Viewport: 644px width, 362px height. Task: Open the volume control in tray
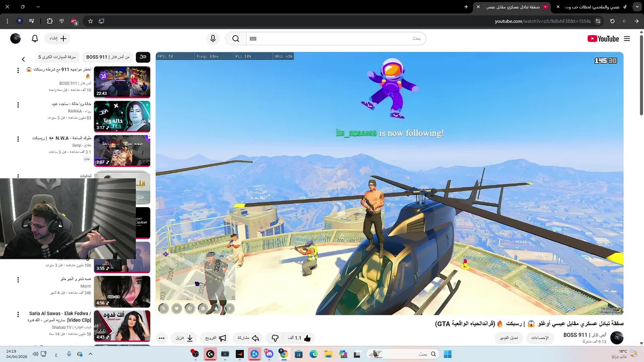pos(35,354)
